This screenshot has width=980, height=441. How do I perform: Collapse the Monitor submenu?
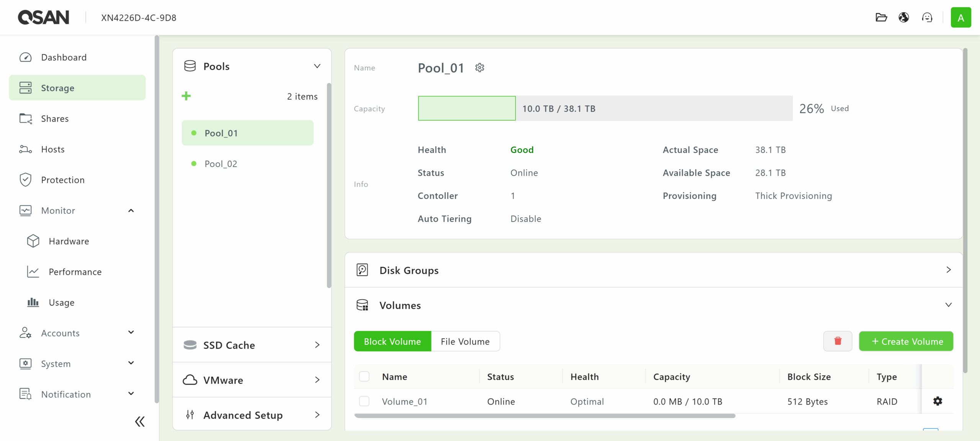[x=131, y=210]
